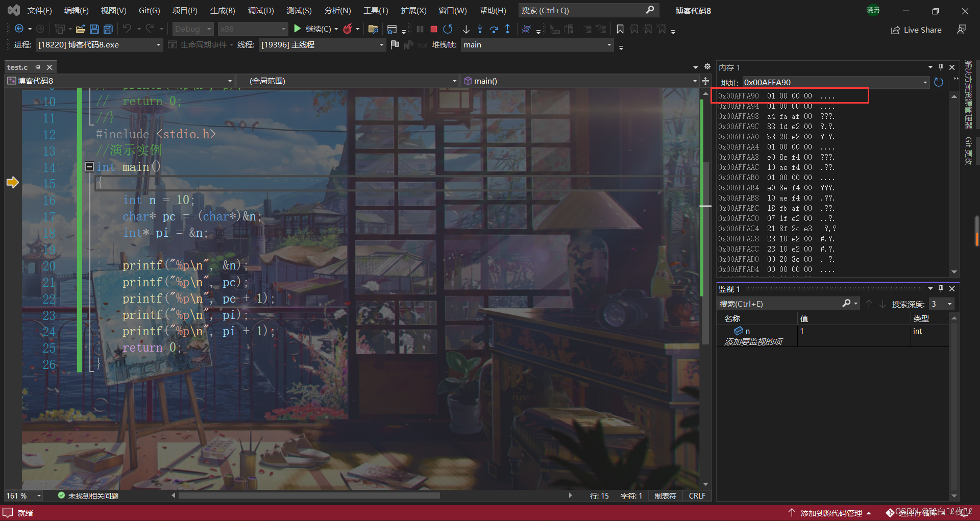This screenshot has width=980, height=521.
Task: Click the notifications icon in status bar
Action: [965, 512]
